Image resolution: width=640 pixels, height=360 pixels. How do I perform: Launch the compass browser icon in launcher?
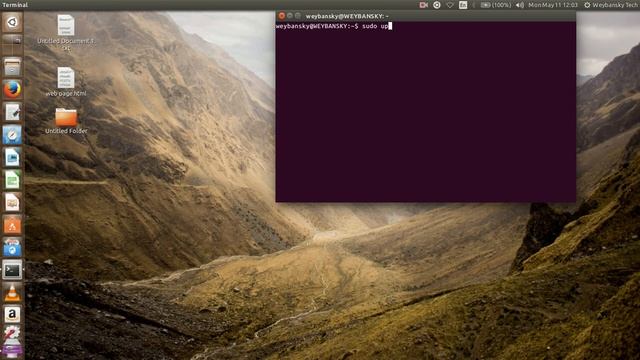[x=12, y=135]
